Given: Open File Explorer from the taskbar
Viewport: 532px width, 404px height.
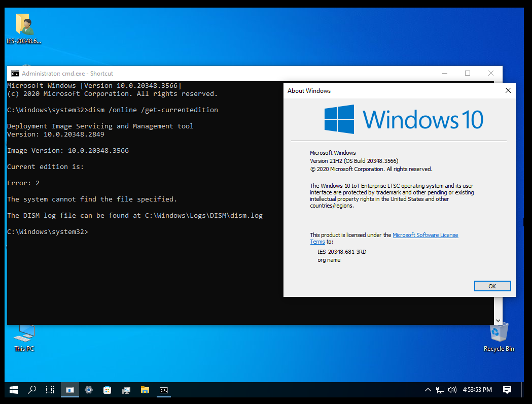Looking at the screenshot, I should tap(145, 390).
